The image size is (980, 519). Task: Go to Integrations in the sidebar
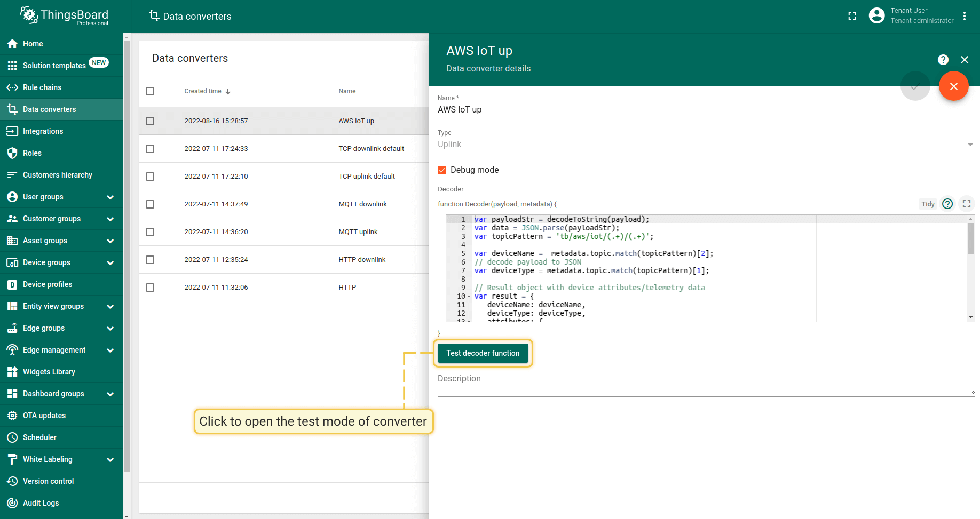click(x=43, y=131)
